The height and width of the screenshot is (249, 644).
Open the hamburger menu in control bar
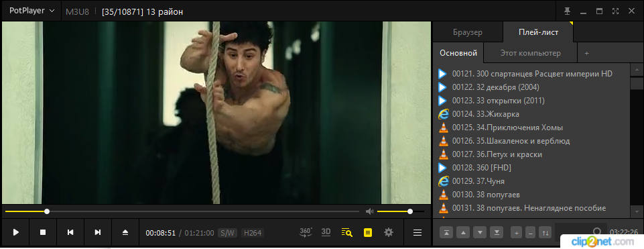tap(417, 232)
